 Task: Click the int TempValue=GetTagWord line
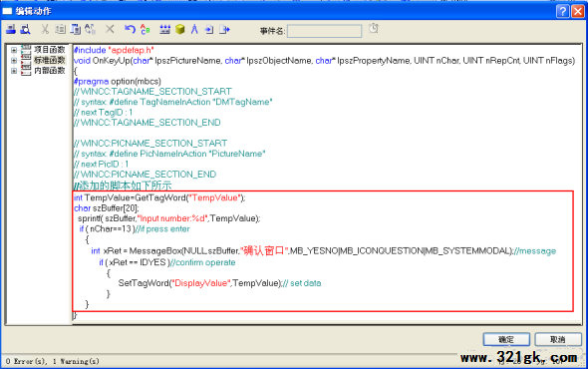point(159,197)
